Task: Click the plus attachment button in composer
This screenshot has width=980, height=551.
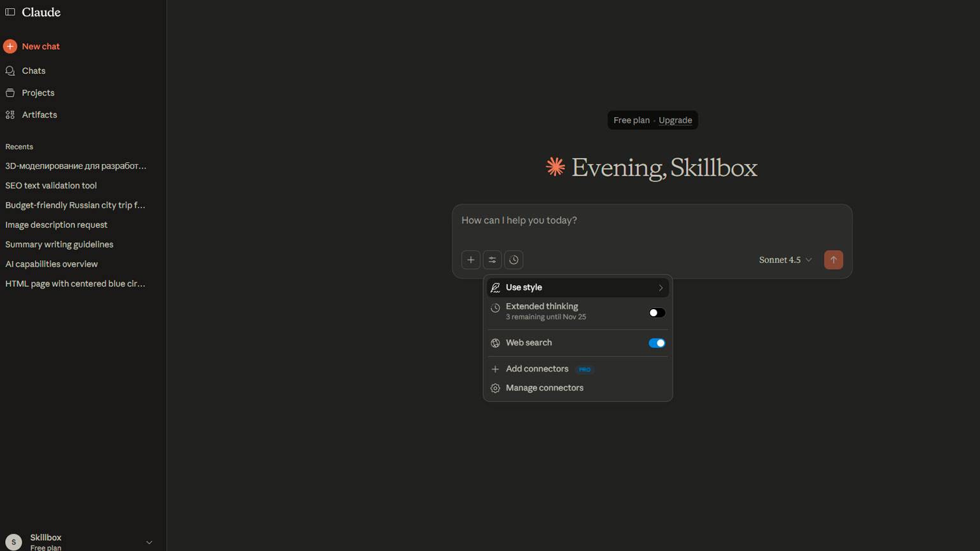Action: (x=471, y=260)
